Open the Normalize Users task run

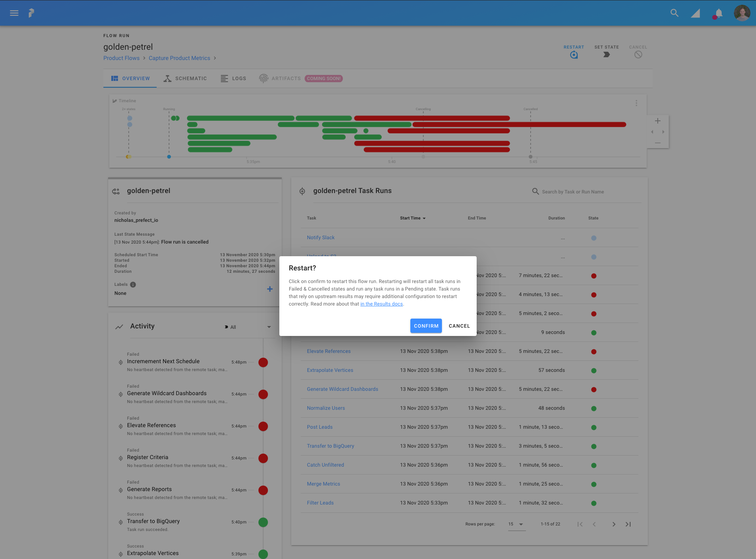click(x=326, y=408)
